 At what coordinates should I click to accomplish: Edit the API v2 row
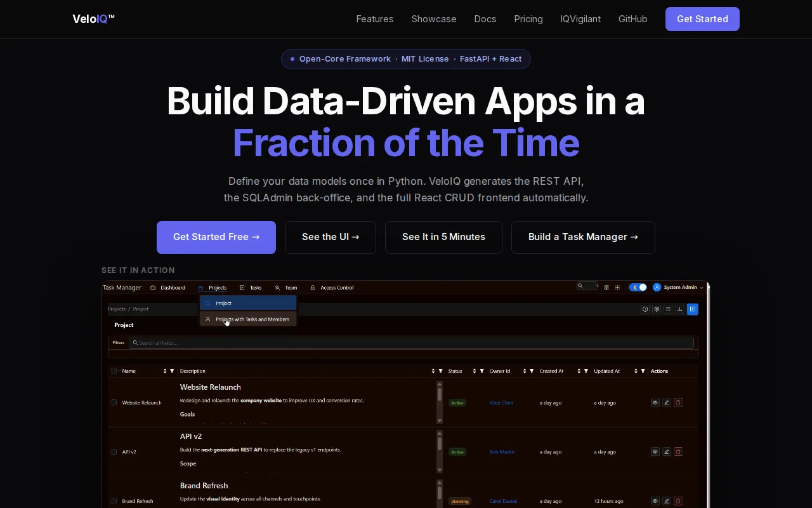667,452
